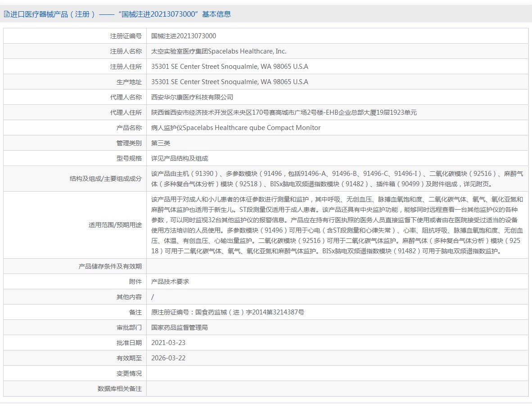Select registrant Spacelabs Healthcare, Inc. value
Image resolution: width=532 pixels, height=408 pixels.
(219, 51)
